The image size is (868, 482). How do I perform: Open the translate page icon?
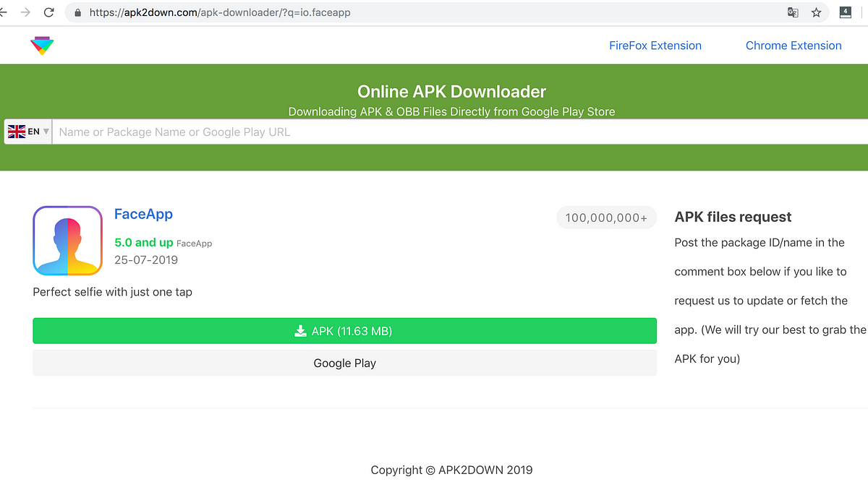tap(793, 12)
